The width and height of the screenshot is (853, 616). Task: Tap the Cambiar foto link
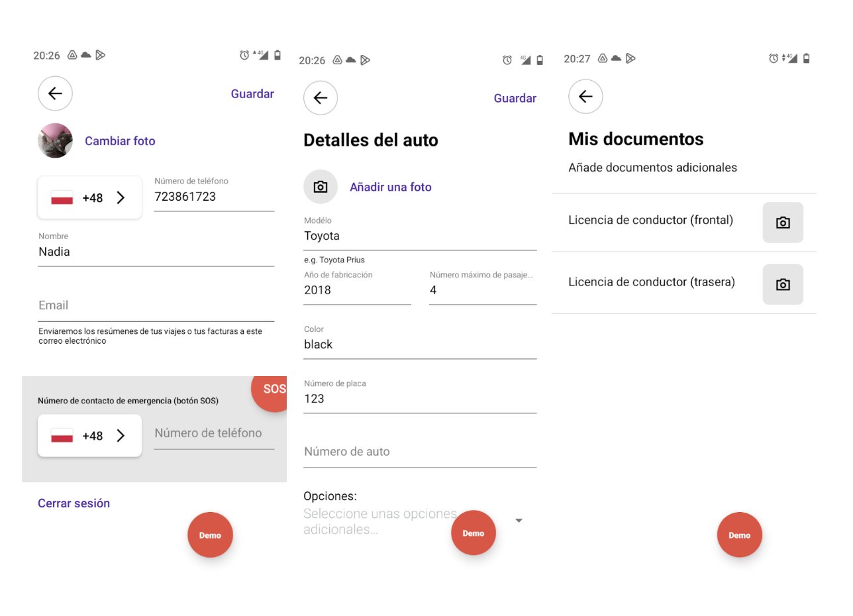(120, 141)
